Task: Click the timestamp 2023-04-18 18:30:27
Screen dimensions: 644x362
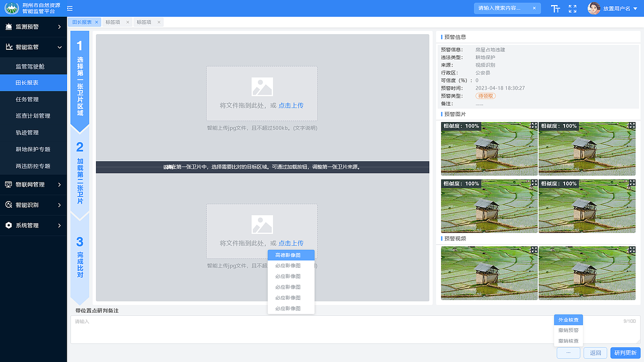Action: coord(500,88)
